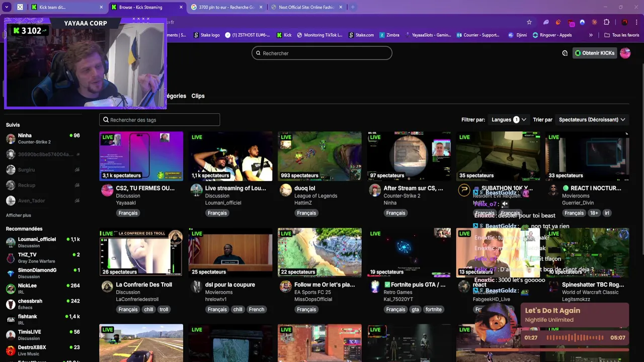Bookmark this page with the star icon
The width and height of the screenshot is (644, 362).
point(529,22)
